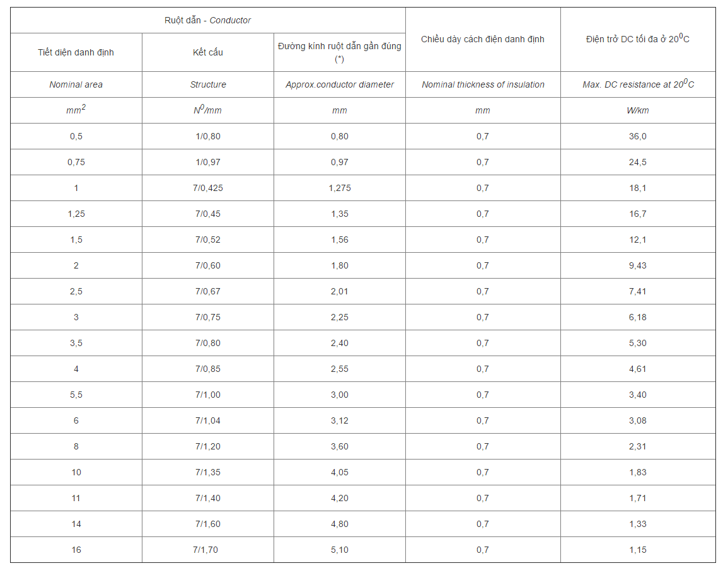Screen dimensions: 728x573
Task: Select the 'Tiết diện danh định' column header
Action: click(76, 52)
